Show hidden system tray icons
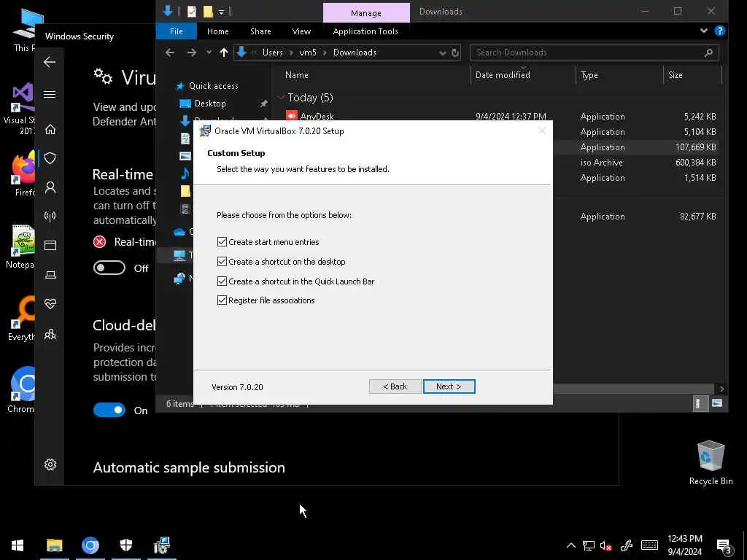This screenshot has width=747, height=560. click(570, 545)
